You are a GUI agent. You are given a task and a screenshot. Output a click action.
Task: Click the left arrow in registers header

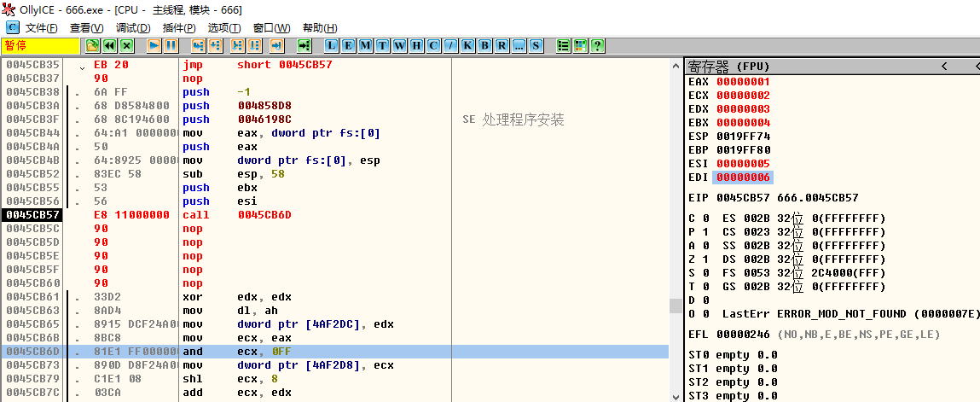[944, 66]
